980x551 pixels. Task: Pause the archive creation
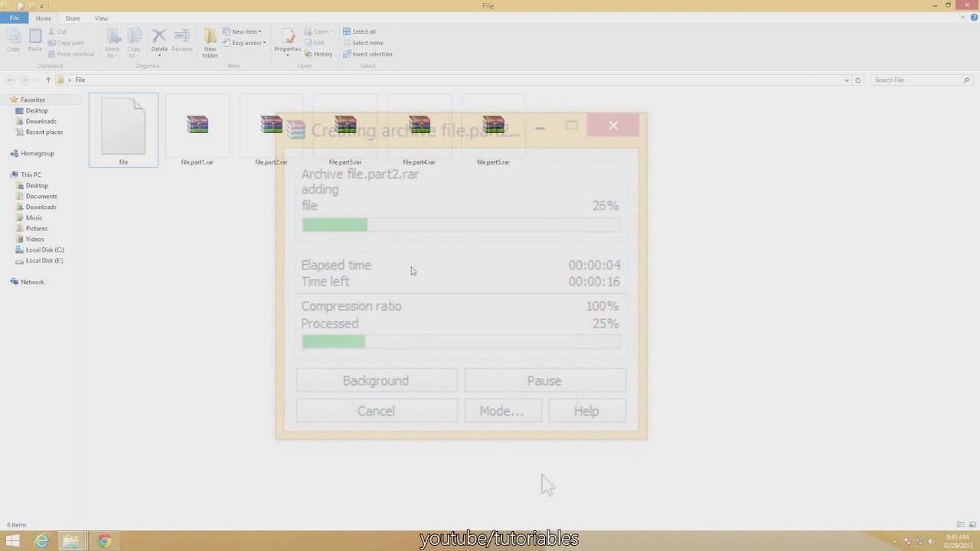544,380
